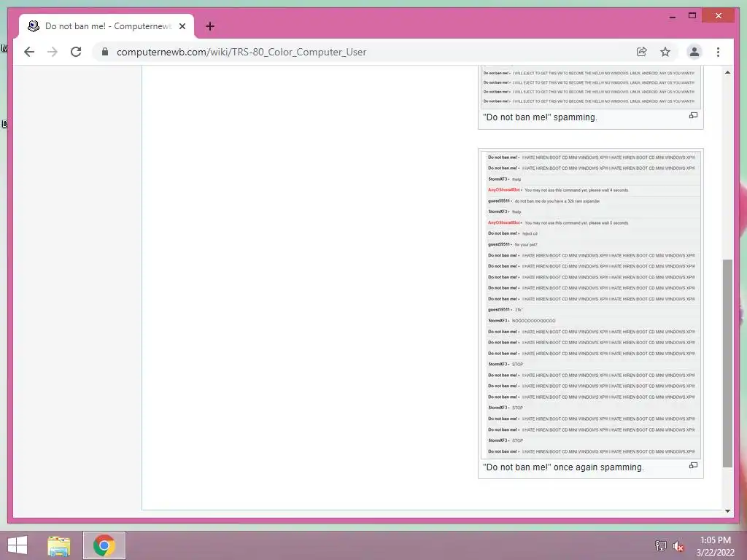The height and width of the screenshot is (560, 747).
Task: View site security lock information
Action: tap(105, 52)
